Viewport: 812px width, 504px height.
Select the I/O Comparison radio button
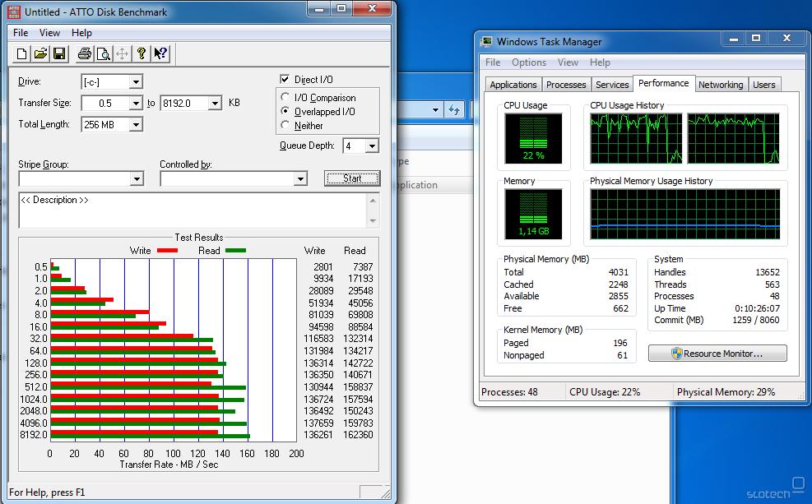tap(285, 97)
